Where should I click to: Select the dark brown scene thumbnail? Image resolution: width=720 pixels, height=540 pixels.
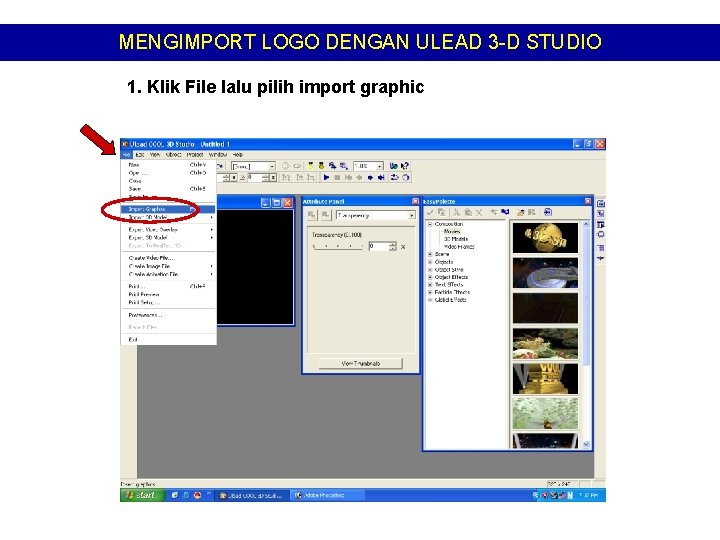(x=545, y=309)
